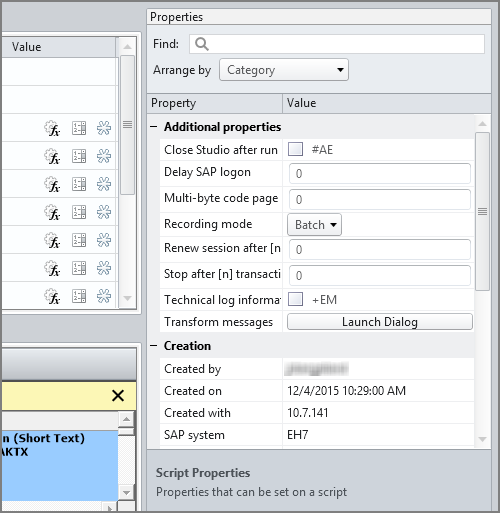Click the properties list scroll down arrow
The height and width of the screenshot is (513, 500).
tap(482, 439)
